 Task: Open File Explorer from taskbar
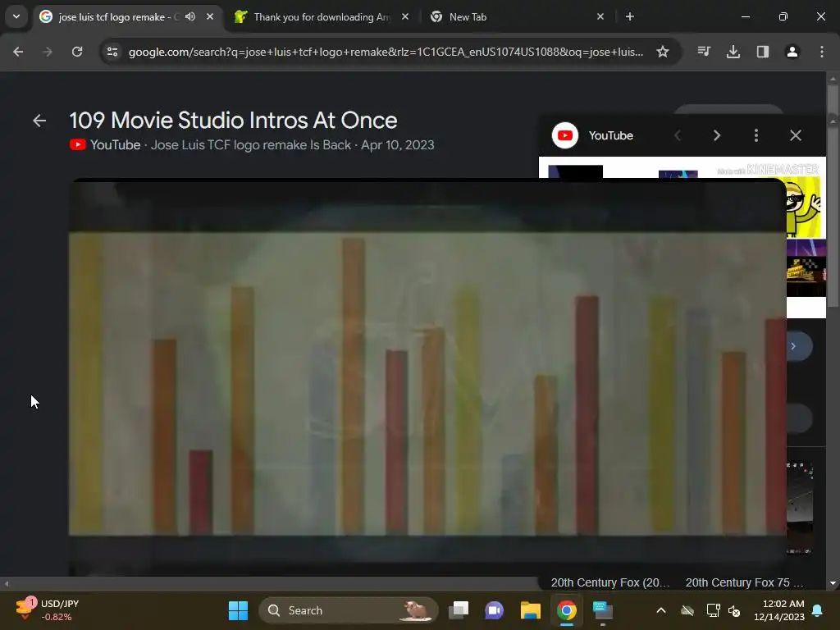coord(531,610)
